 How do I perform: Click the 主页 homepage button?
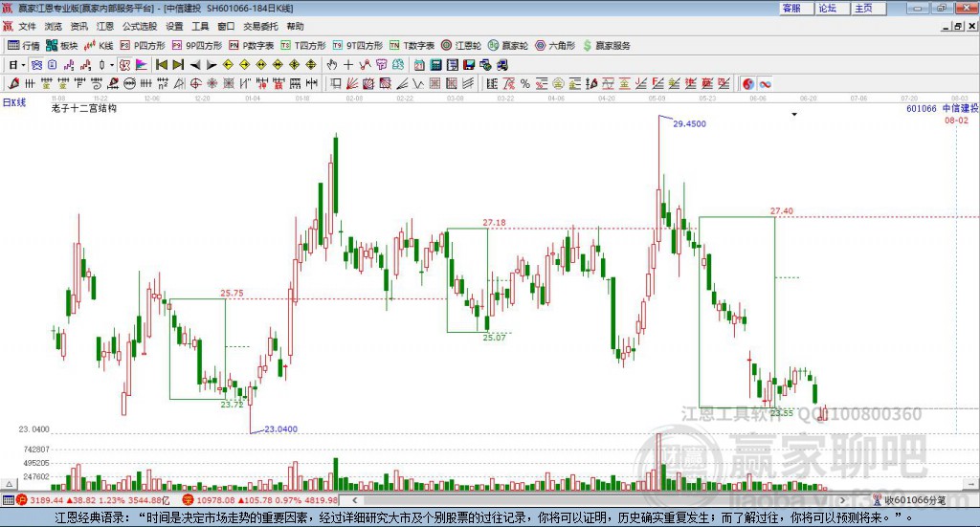pos(869,8)
